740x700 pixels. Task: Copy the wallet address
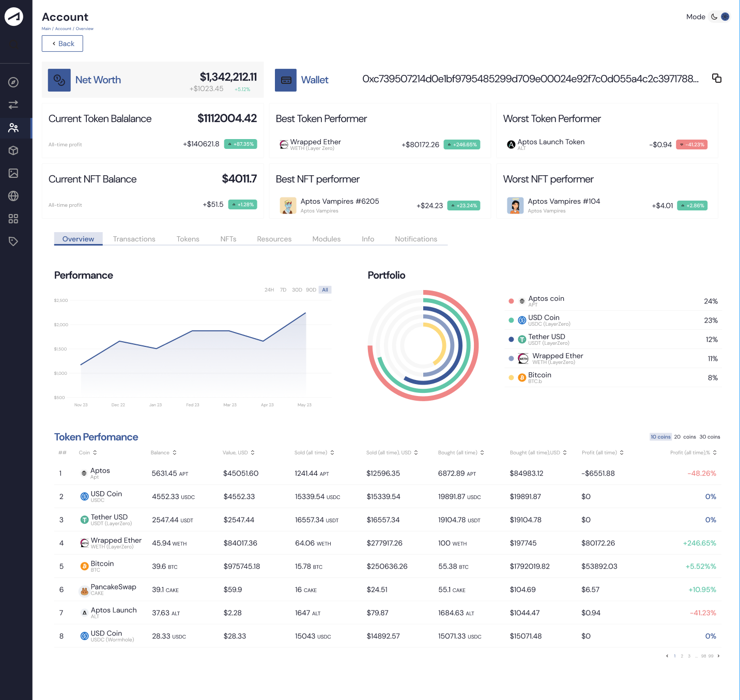717,78
